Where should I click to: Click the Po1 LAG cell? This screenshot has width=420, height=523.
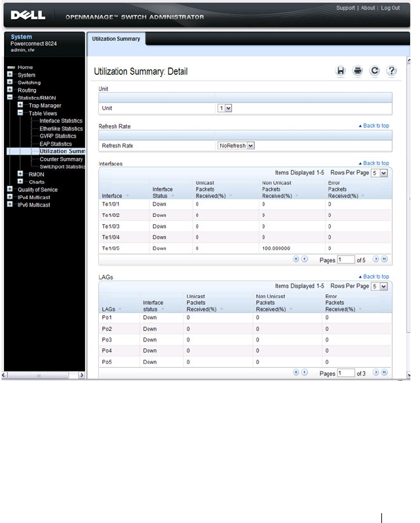pyautogui.click(x=107, y=317)
